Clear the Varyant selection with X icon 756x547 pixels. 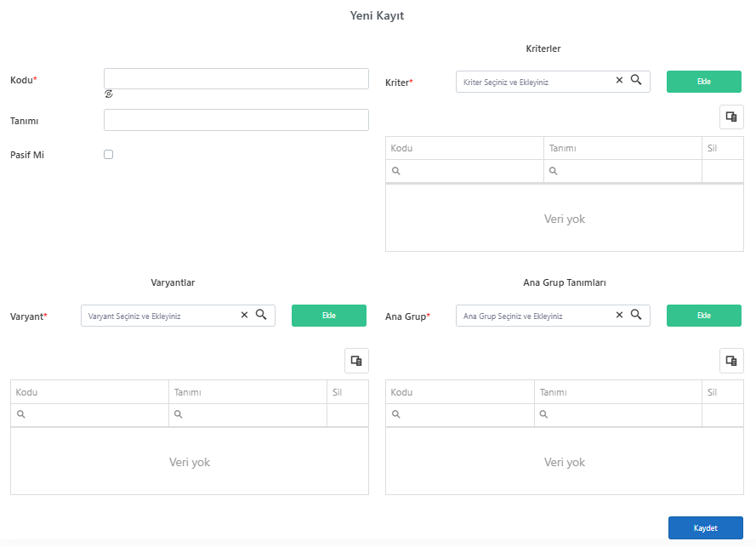pyautogui.click(x=244, y=315)
